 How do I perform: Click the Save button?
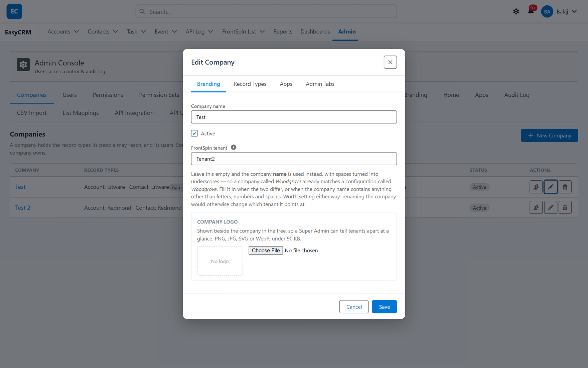[384, 307]
